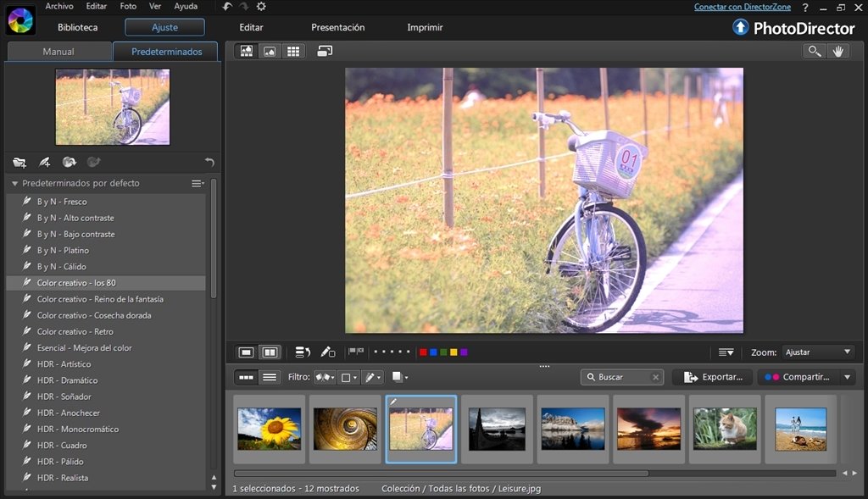Viewport: 868px width, 499px height.
Task: Switch to the Biblioteca module
Action: click(77, 27)
